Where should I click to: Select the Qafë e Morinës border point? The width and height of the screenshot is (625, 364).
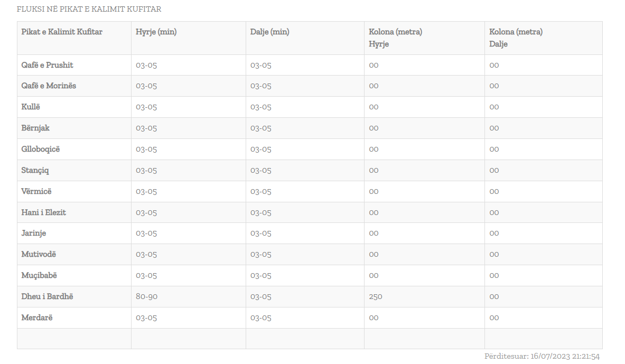(x=49, y=86)
